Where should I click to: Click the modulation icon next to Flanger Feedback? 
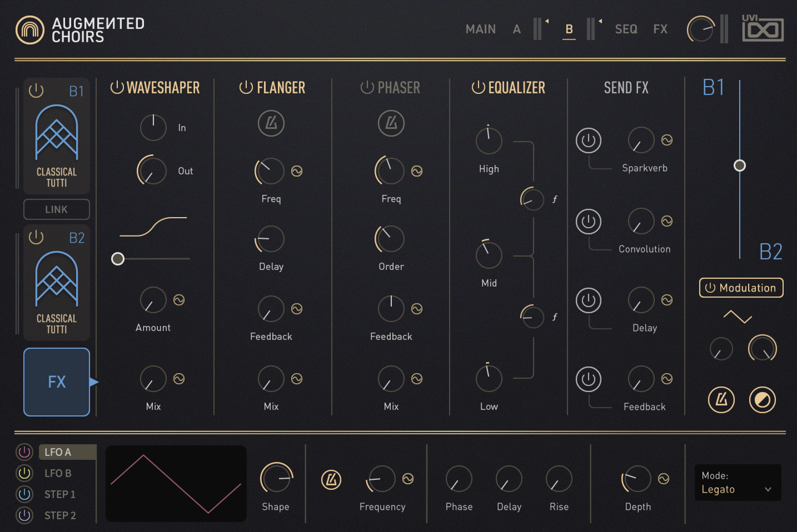[297, 309]
